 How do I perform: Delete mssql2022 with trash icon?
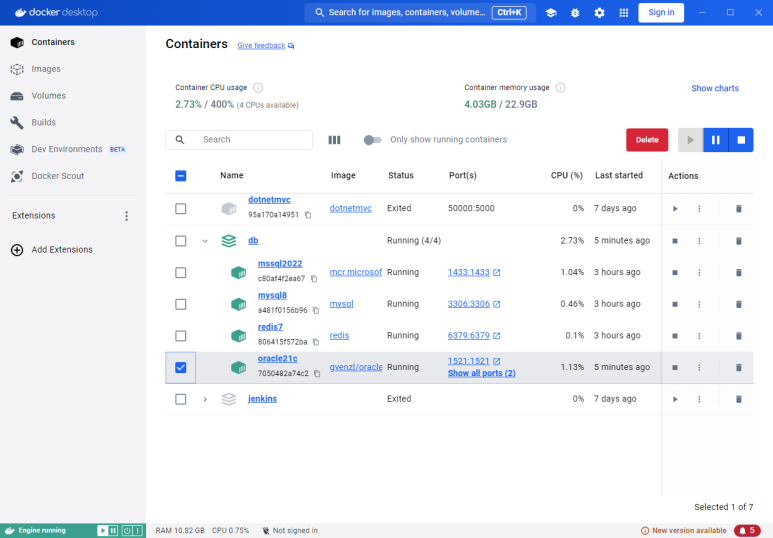pos(738,272)
